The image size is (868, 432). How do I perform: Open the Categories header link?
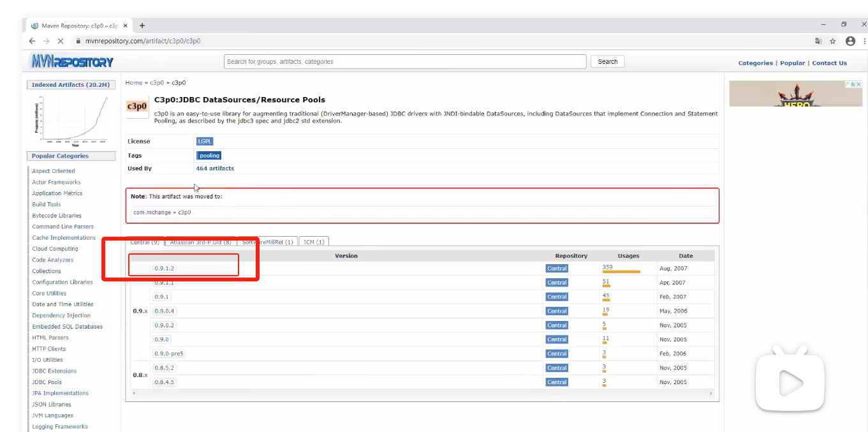755,63
